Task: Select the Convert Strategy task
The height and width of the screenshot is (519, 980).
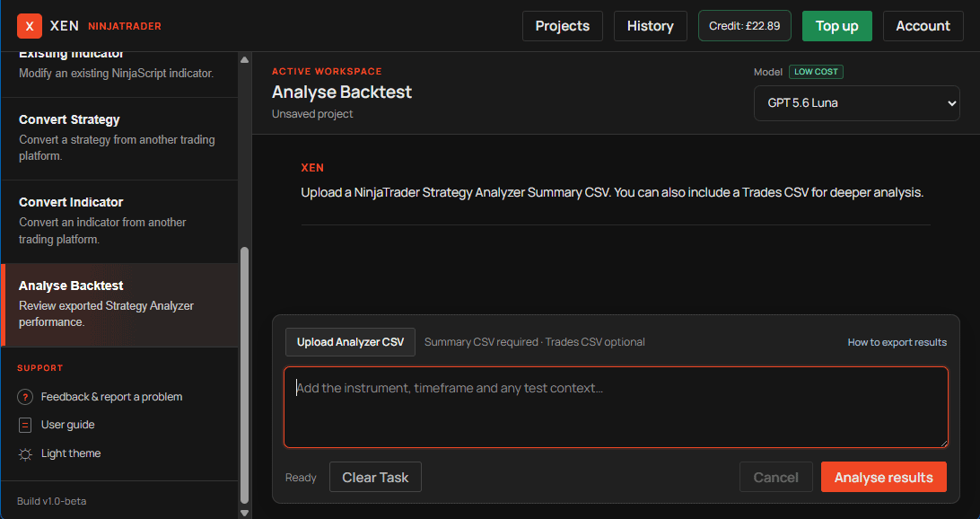Action: pyautogui.click(x=119, y=139)
